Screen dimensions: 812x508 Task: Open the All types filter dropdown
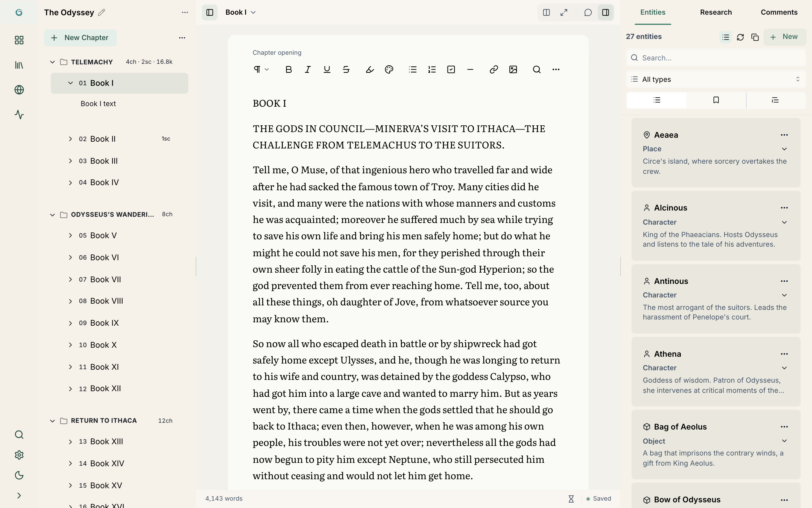[x=716, y=79]
